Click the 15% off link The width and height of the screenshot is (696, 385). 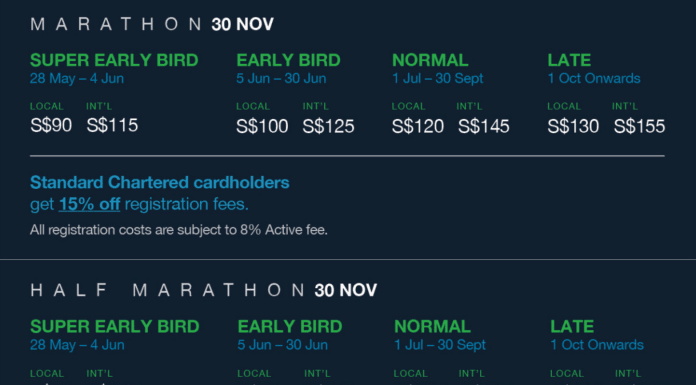(x=89, y=204)
